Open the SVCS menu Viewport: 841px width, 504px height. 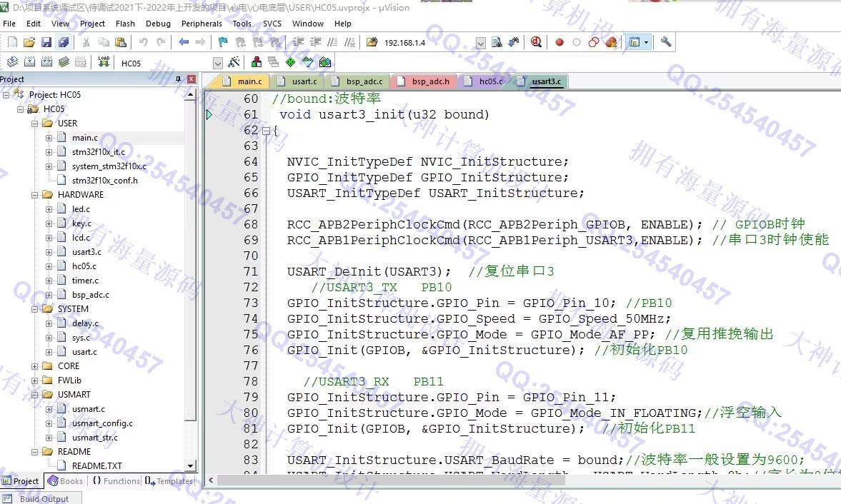[x=272, y=24]
